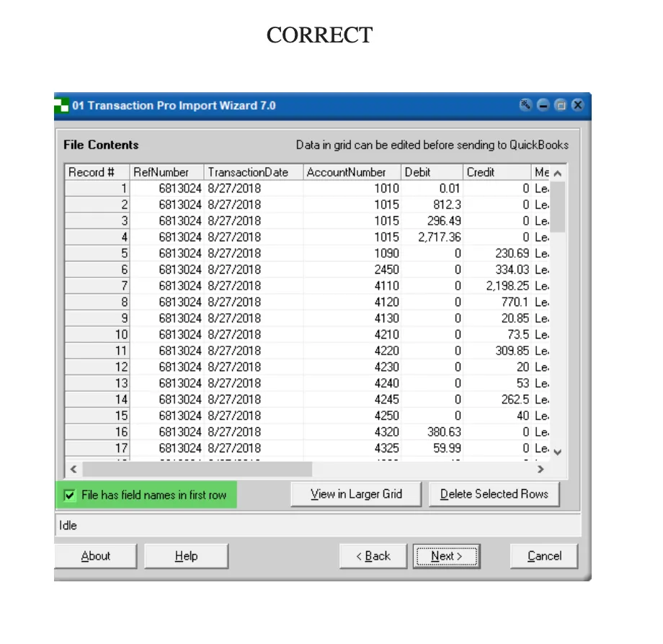Click the grid's scroll left arrow
Screen dimensions: 663x644
pyautogui.click(x=74, y=469)
